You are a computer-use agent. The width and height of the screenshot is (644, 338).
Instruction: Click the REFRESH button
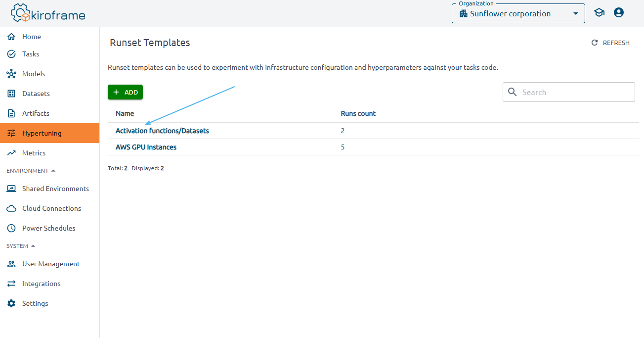[x=610, y=43]
